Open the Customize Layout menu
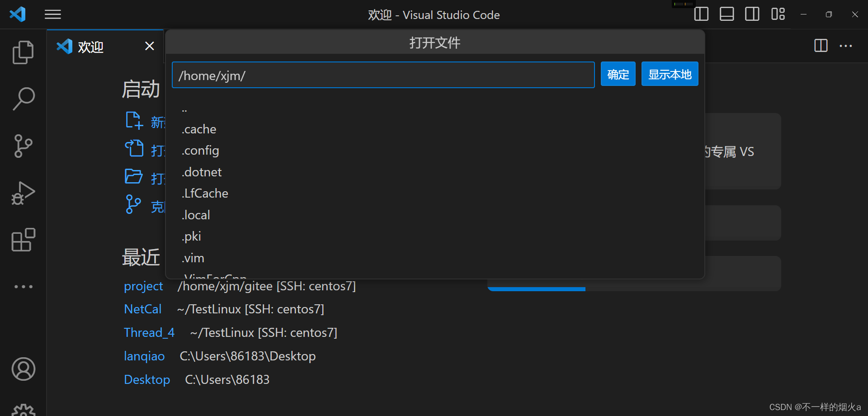 click(x=778, y=14)
